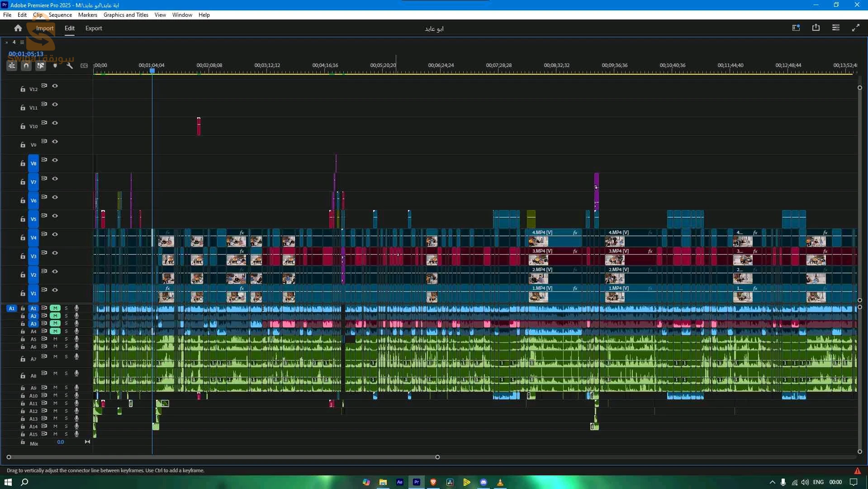Open File Explorer from the taskbar
Screen dimensions: 868x489
[x=383, y=482]
